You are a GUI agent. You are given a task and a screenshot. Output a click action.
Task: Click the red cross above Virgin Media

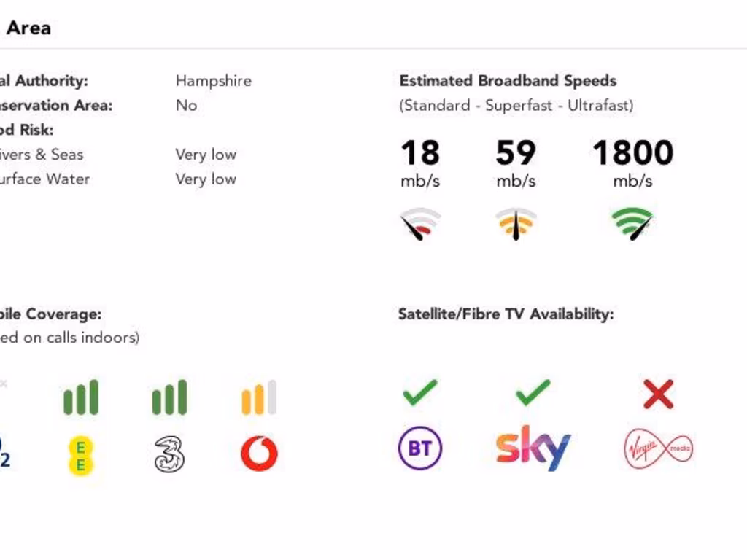658,394
